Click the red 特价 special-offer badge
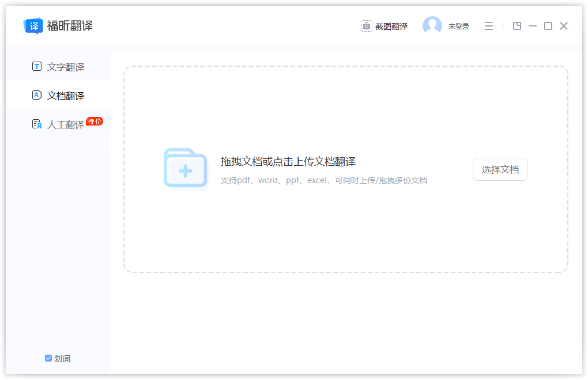Screen dimensions: 588x380 pyautogui.click(x=94, y=121)
